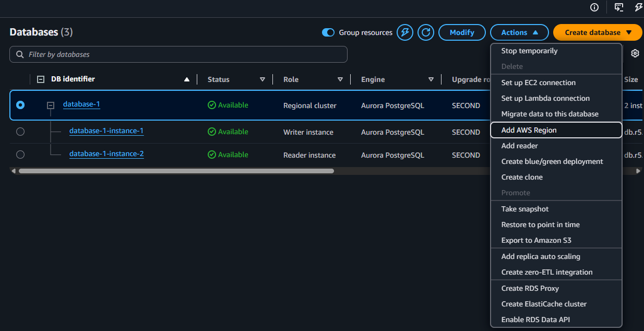This screenshot has width=644, height=331.
Task: Choose Create blue/green deployment
Action: [x=556, y=161]
